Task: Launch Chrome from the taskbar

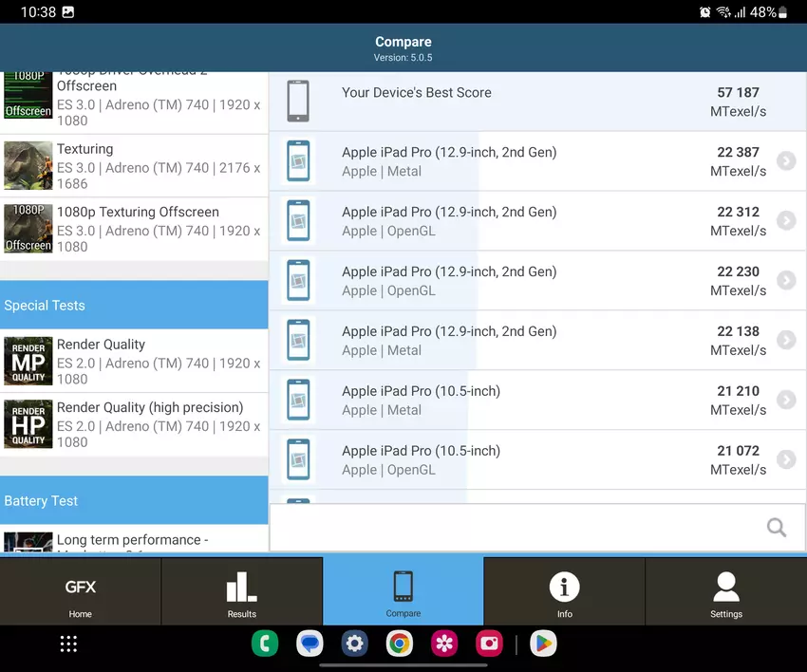Action: click(400, 644)
